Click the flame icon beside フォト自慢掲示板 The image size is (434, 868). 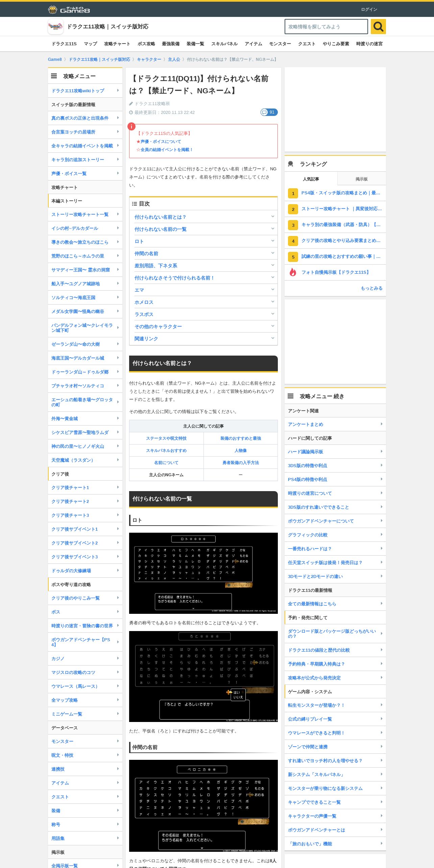pyautogui.click(x=293, y=272)
